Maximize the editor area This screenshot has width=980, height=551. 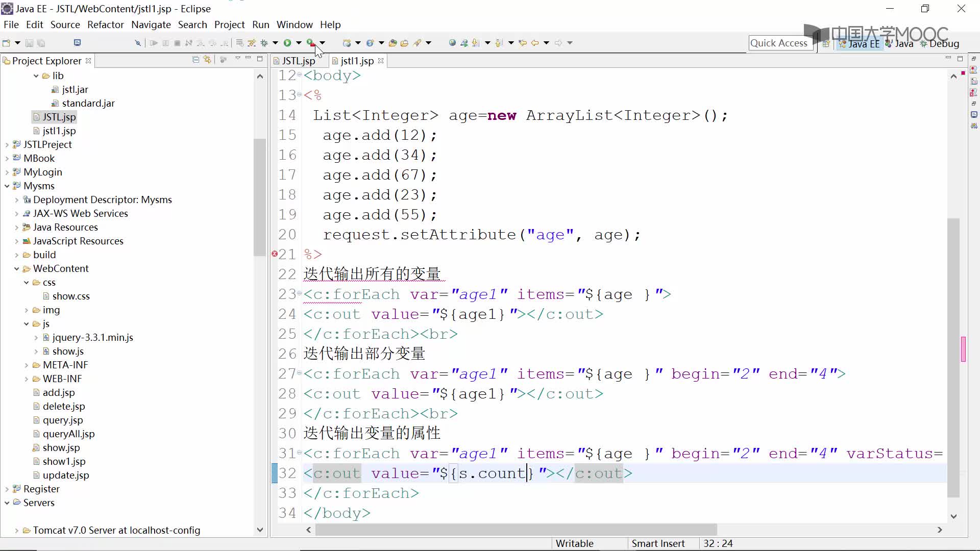(960, 59)
